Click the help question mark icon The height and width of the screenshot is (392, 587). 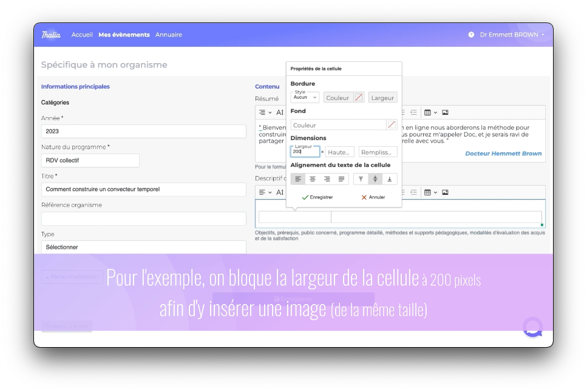click(471, 35)
